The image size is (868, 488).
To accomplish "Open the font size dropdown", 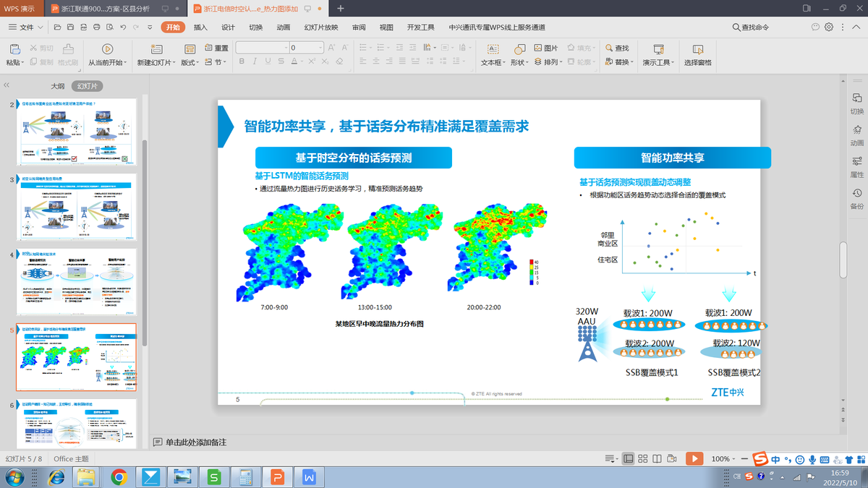I will [320, 48].
